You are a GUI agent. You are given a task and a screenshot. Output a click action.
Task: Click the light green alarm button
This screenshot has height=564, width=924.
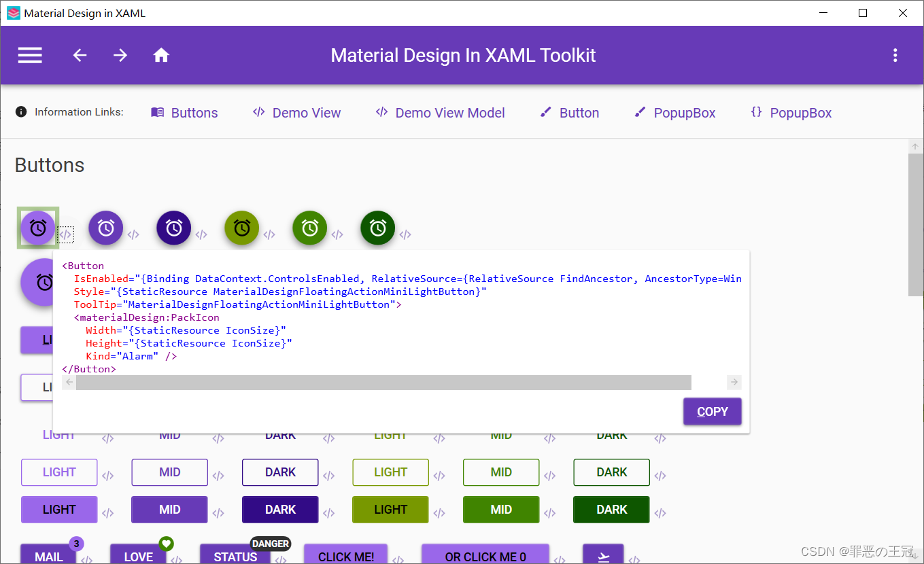tap(242, 228)
